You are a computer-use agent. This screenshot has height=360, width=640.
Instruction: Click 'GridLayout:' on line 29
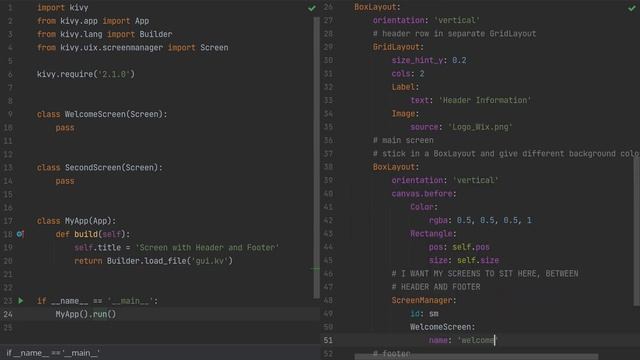tap(398, 47)
